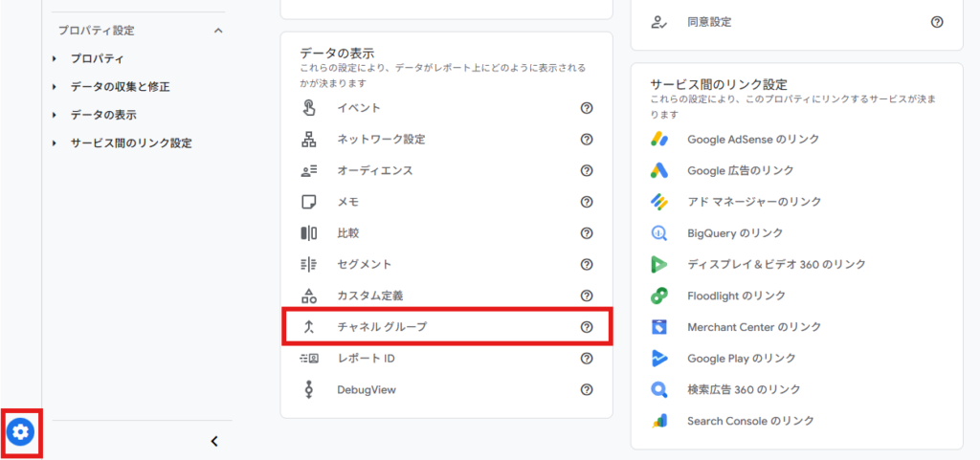Expand the データの表示 tree item in the sidebar
The height and width of the screenshot is (460, 980).
coord(55,115)
